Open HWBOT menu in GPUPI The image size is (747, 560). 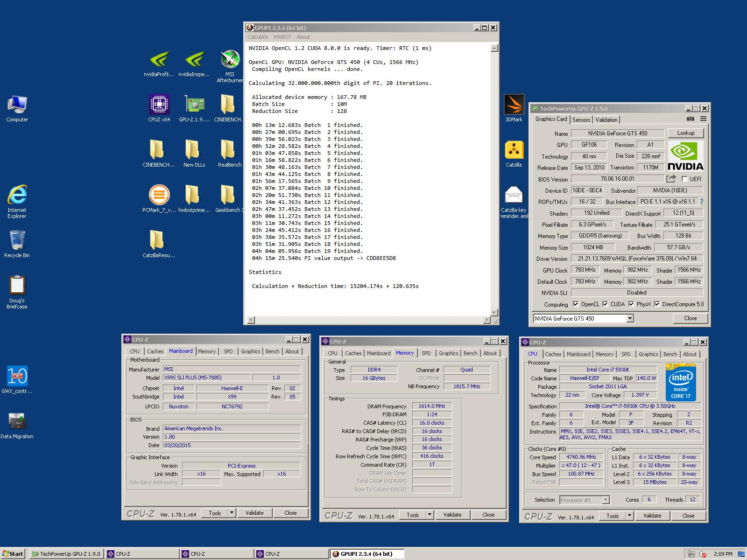click(282, 37)
